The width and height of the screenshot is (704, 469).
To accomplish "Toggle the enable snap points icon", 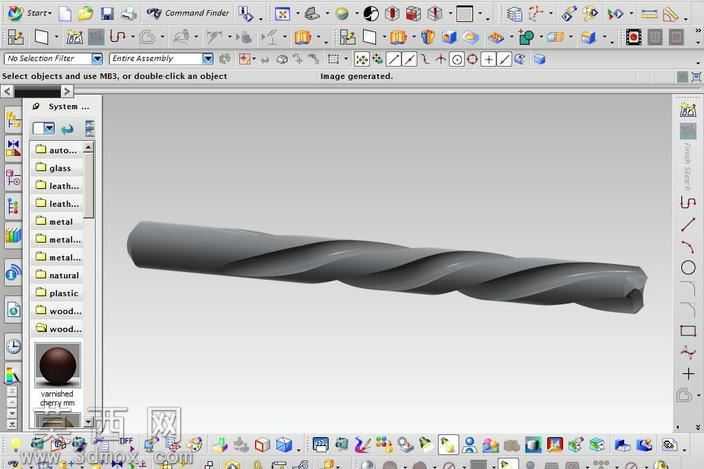I will coord(361,59).
